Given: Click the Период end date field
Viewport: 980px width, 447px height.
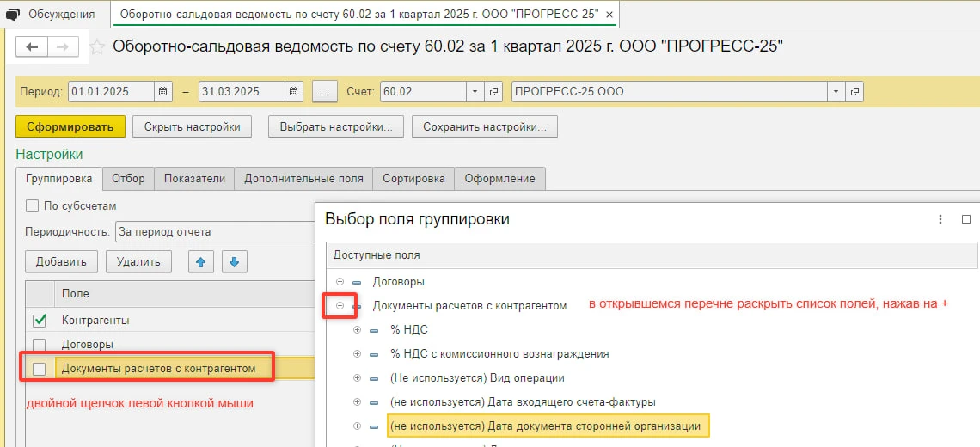Looking at the screenshot, I should (x=242, y=91).
